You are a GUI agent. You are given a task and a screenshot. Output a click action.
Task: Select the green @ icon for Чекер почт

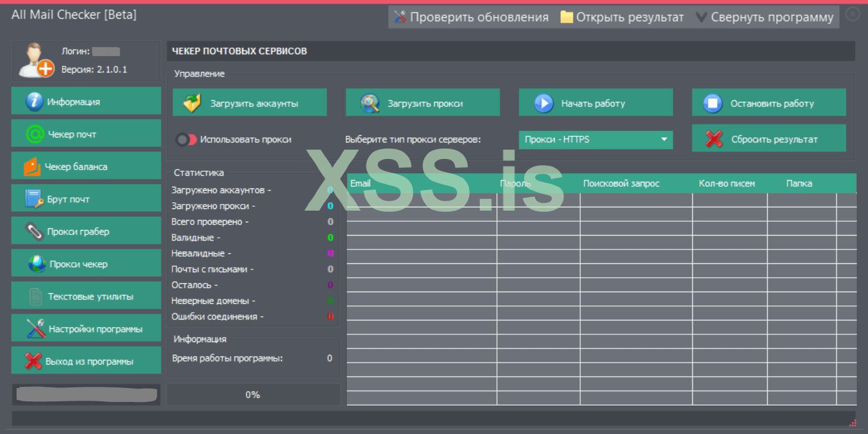pyautogui.click(x=34, y=134)
